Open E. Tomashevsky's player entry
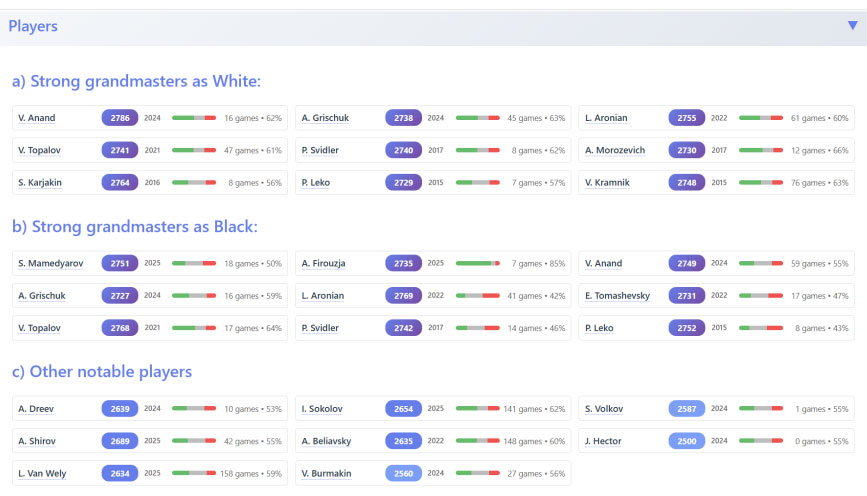This screenshot has height=496, width=867. coord(617,296)
